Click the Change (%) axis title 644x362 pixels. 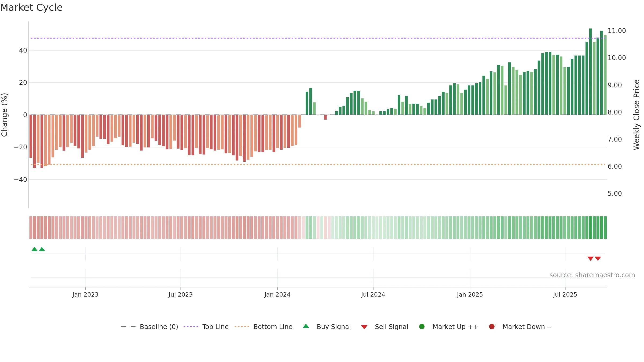[5, 115]
